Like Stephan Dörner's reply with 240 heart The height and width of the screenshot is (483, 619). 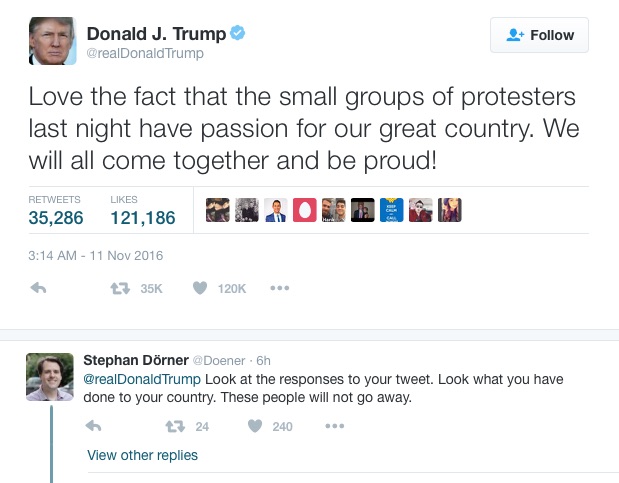coord(255,426)
